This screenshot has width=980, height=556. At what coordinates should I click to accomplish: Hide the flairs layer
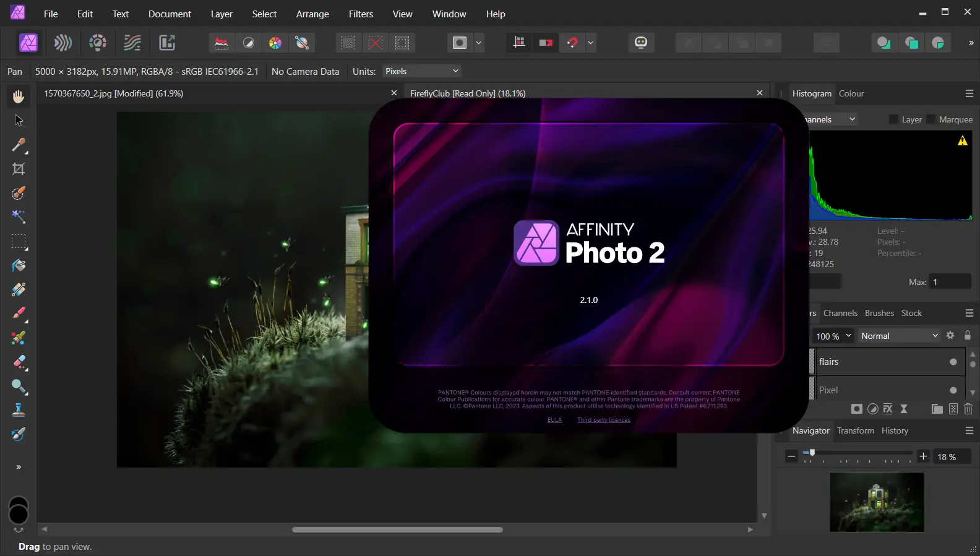[953, 362]
